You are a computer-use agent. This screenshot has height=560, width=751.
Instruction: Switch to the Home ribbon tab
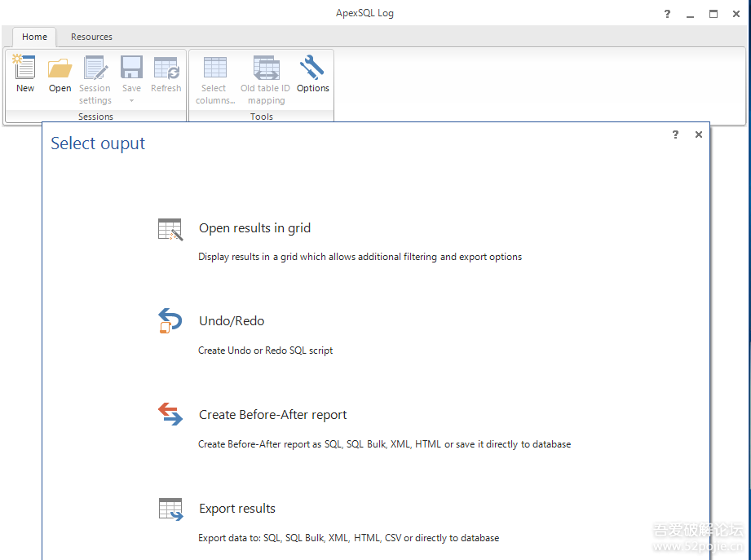point(34,37)
